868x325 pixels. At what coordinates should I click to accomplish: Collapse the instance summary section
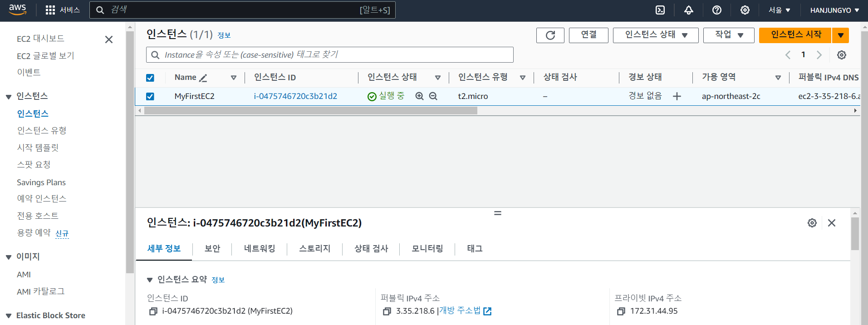[150, 280]
